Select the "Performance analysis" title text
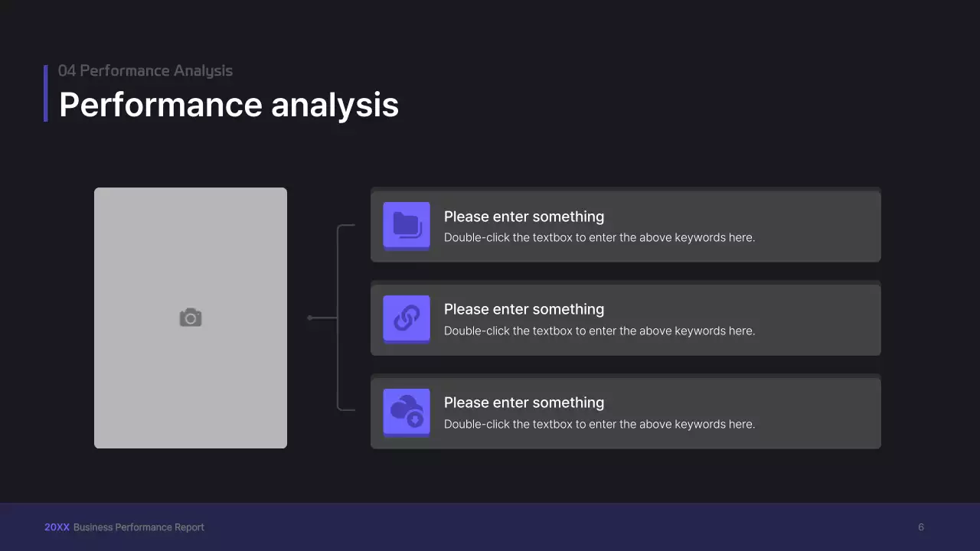This screenshot has height=551, width=980. (x=228, y=105)
